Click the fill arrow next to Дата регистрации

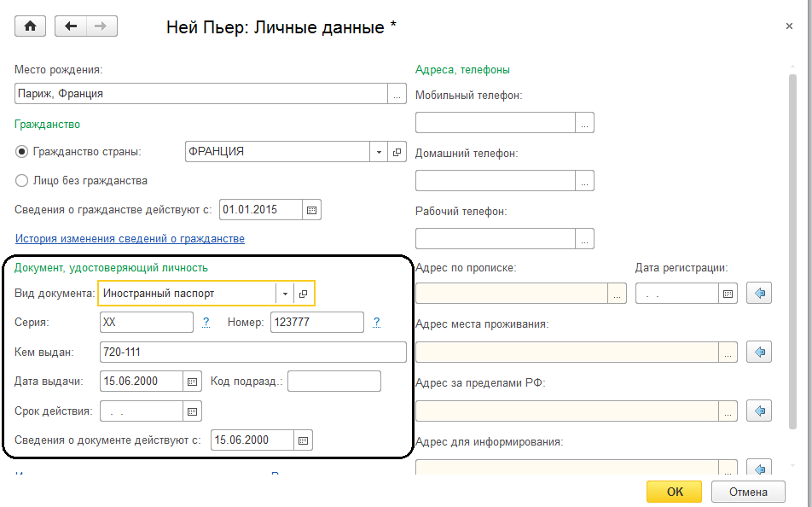coord(759,294)
